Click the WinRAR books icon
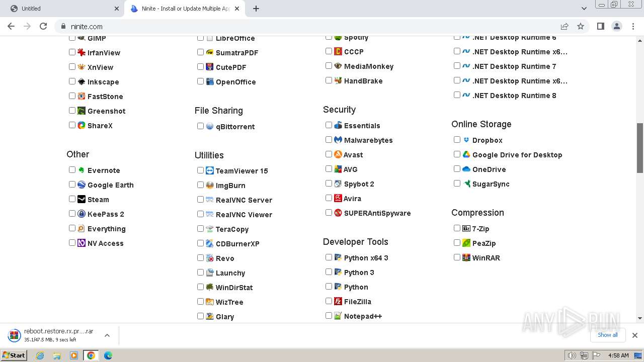Image resolution: width=644 pixels, height=362 pixels. [466, 257]
